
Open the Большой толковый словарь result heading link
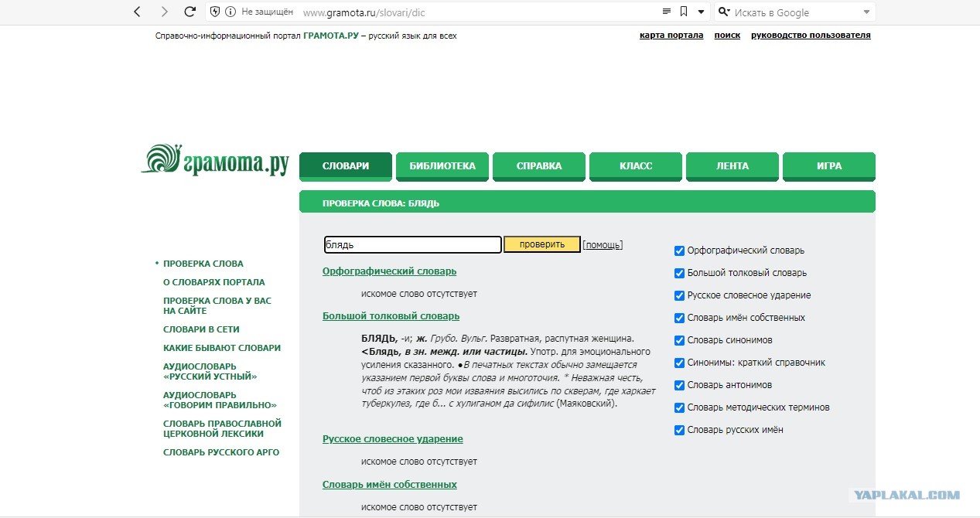(x=391, y=316)
